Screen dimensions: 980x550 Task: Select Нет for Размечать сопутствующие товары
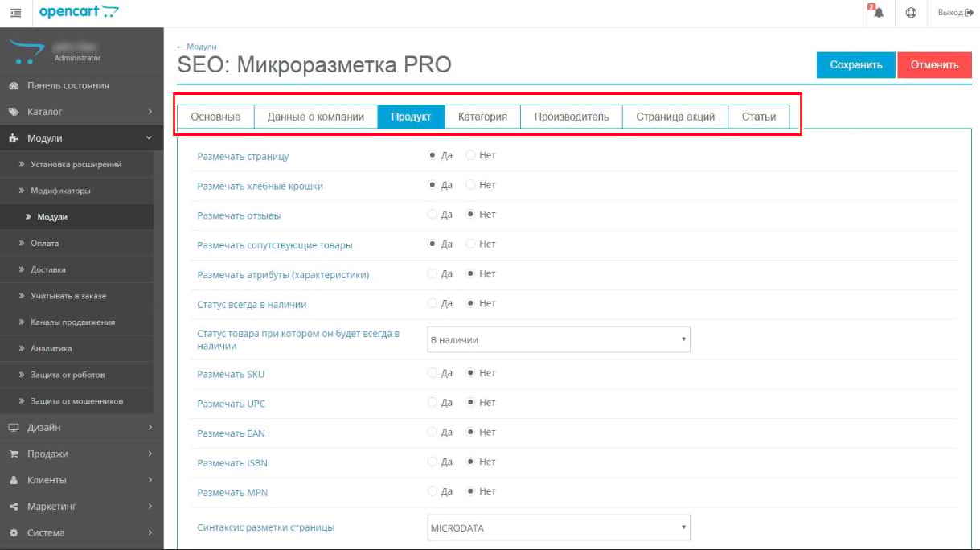click(x=472, y=244)
